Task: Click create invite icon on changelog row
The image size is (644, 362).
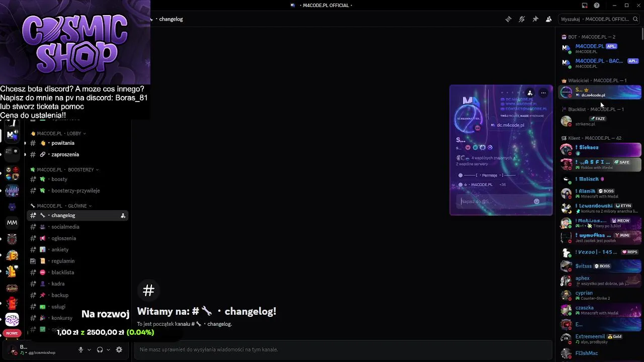Action: coord(123,216)
